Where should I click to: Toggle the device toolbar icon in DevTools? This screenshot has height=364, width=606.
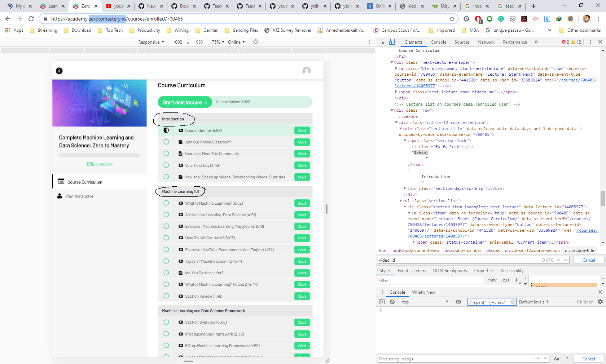392,42
